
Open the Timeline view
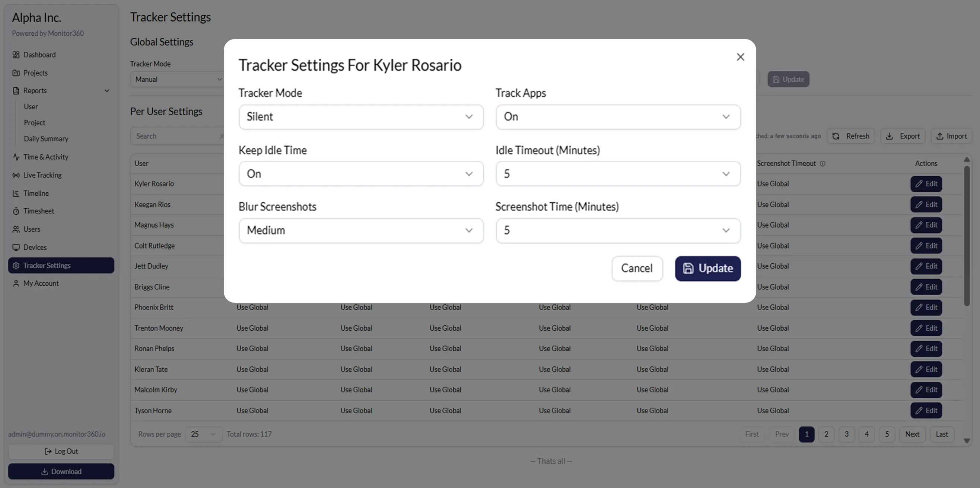click(x=36, y=193)
